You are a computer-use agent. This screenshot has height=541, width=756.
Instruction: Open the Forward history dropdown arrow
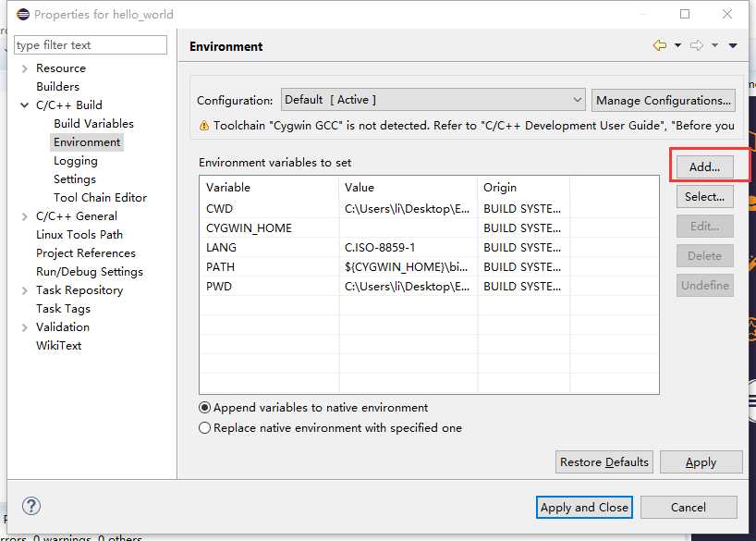(715, 45)
